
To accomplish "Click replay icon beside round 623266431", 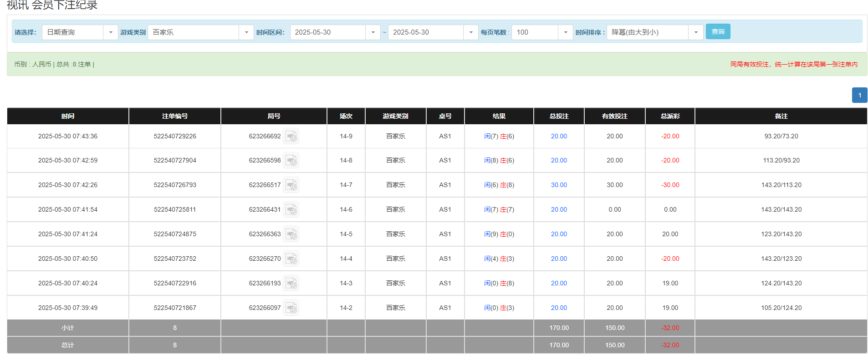I will [x=291, y=210].
